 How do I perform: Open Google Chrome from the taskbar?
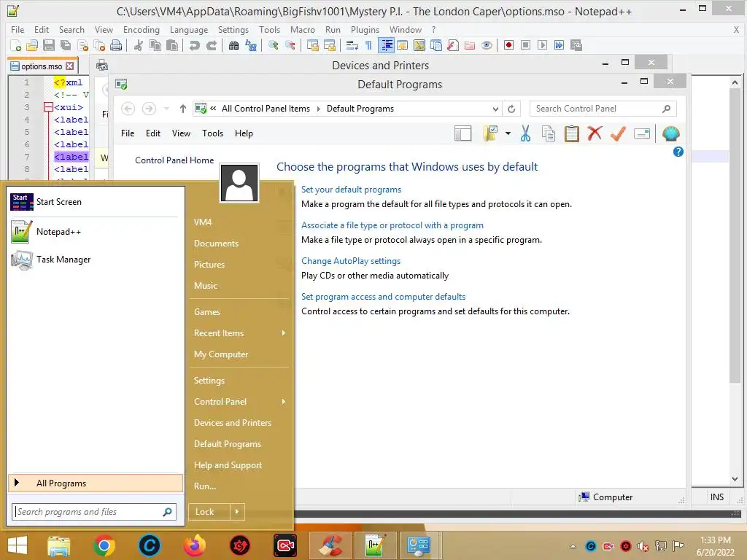tap(104, 545)
